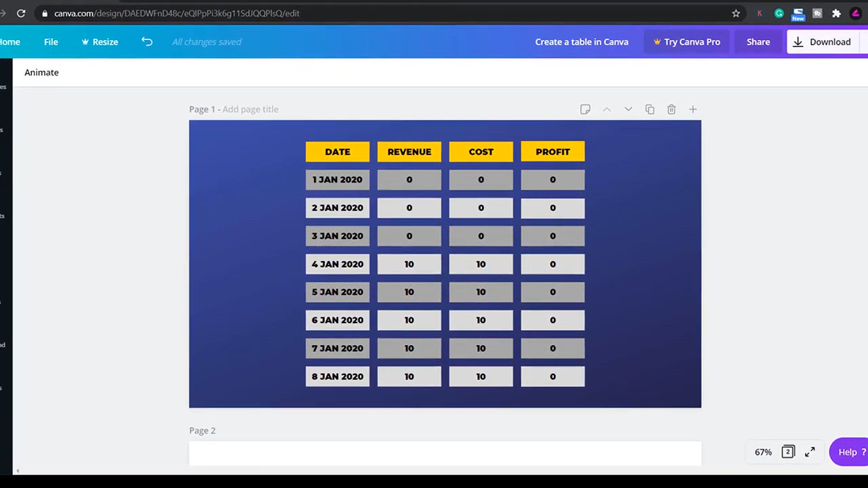This screenshot has height=488, width=868.
Task: Click Add page title field
Action: tap(250, 109)
